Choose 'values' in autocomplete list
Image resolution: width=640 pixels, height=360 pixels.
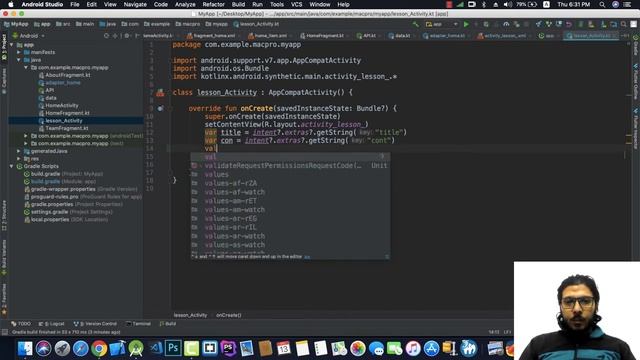click(x=290, y=174)
